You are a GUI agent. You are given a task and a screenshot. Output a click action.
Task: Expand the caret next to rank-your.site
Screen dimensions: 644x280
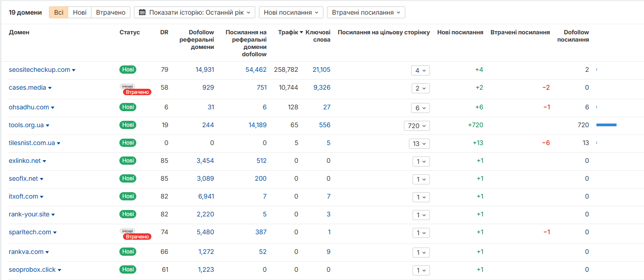pyautogui.click(x=53, y=215)
